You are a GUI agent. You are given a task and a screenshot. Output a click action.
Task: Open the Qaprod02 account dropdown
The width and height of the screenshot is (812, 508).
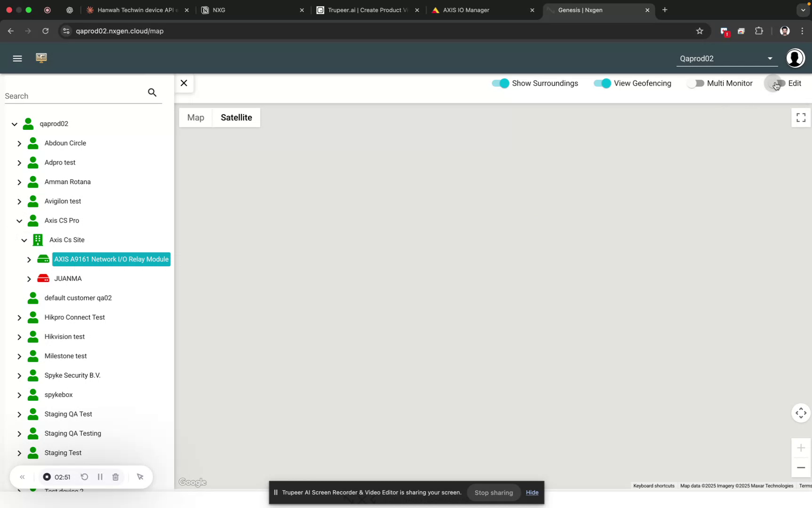(770, 58)
